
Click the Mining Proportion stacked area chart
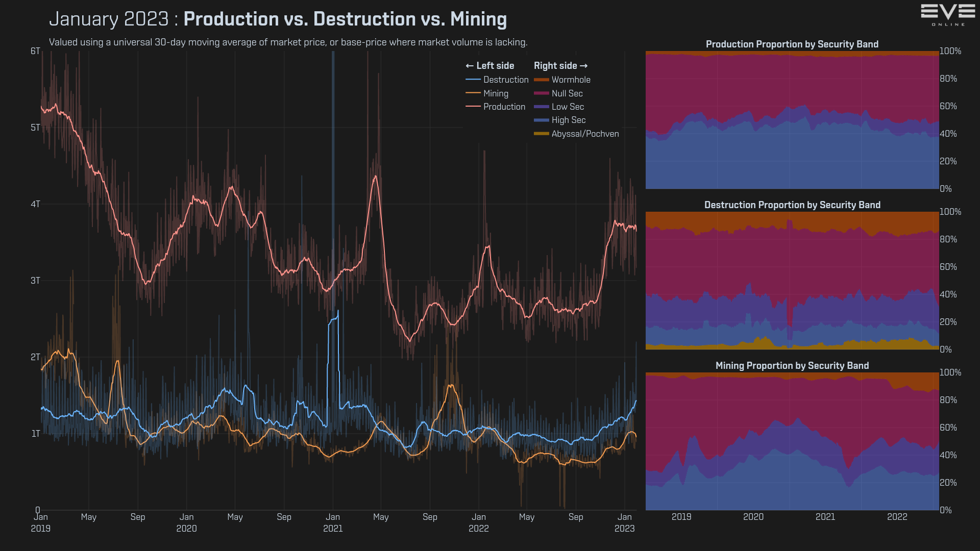coord(792,441)
